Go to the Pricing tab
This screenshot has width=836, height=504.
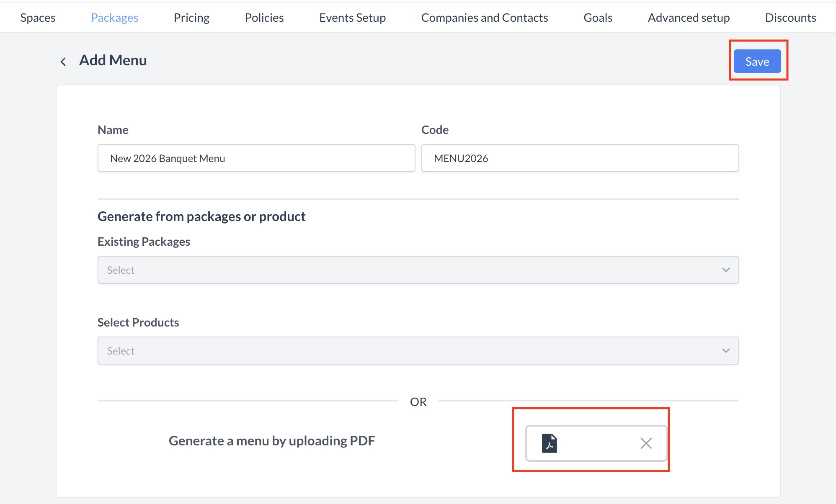191,18
